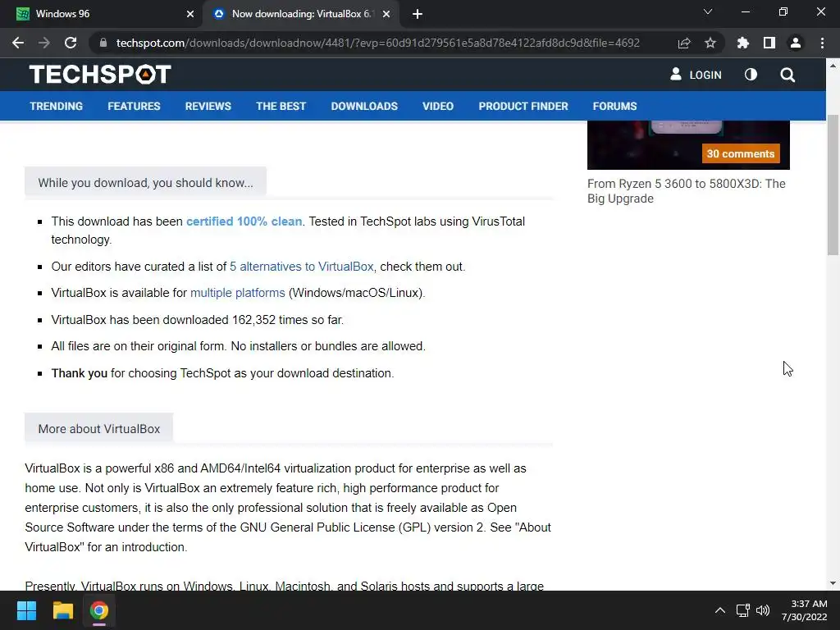
Task: Share this page using the share icon
Action: point(684,43)
